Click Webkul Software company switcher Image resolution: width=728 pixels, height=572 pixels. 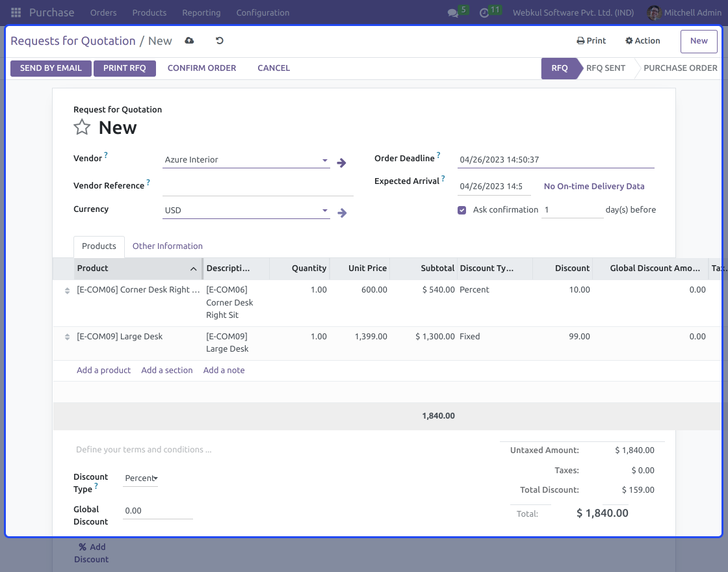[x=573, y=12]
